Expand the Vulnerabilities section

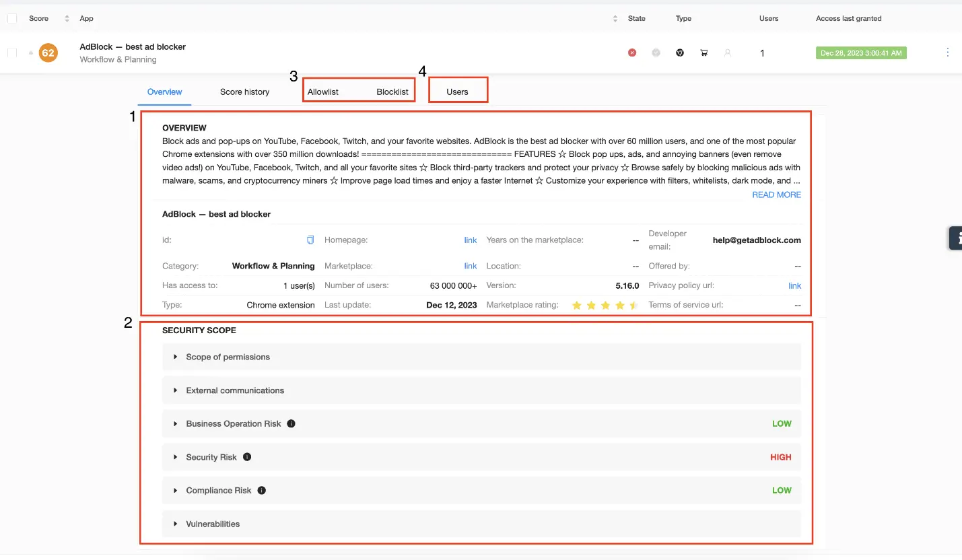coord(213,524)
